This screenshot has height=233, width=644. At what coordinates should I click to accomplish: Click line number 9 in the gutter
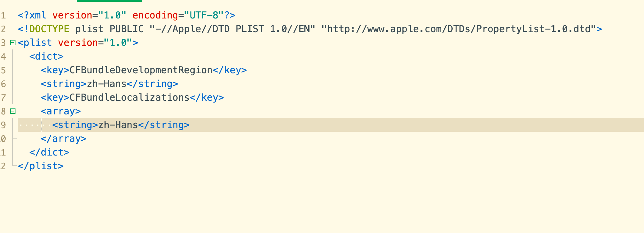3,125
